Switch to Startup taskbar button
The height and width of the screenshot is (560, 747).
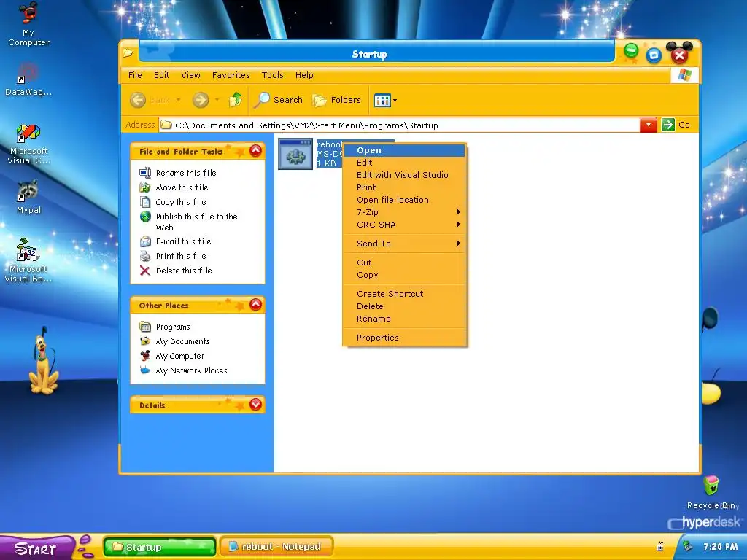160,547
